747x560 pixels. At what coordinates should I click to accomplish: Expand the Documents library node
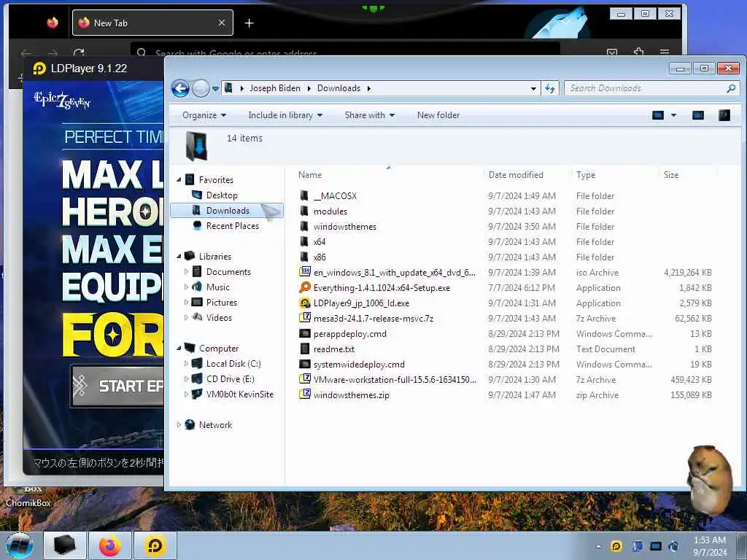[x=186, y=271]
